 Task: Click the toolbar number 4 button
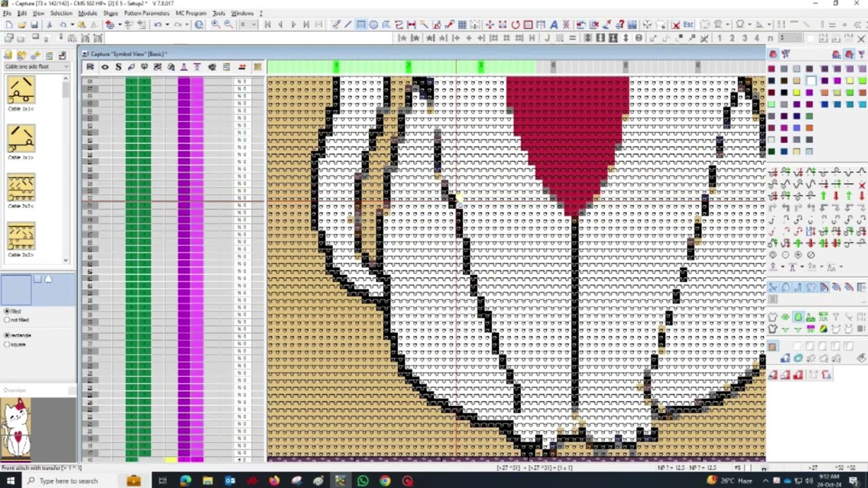pyautogui.click(x=757, y=38)
